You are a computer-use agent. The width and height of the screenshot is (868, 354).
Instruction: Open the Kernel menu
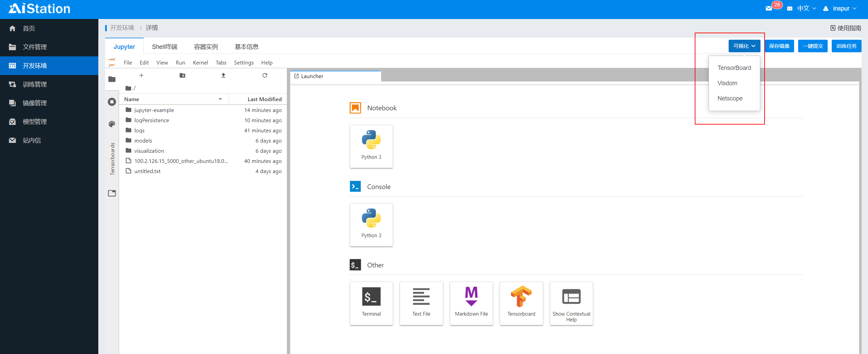pyautogui.click(x=200, y=62)
